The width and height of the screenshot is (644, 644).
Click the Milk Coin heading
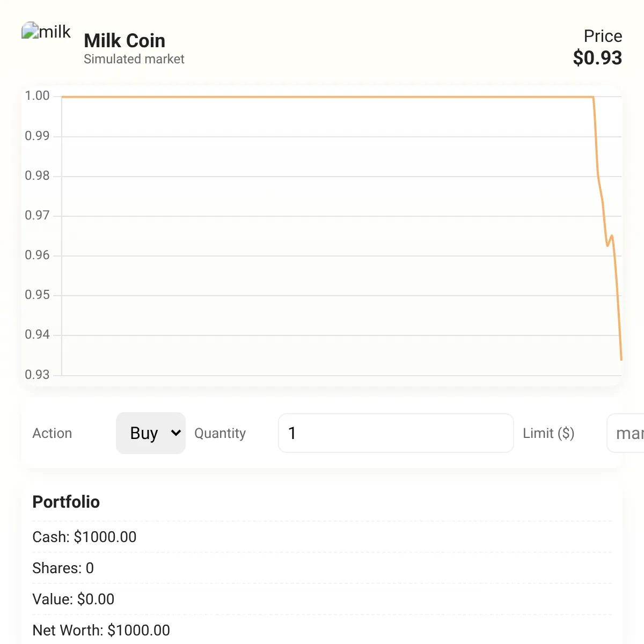point(125,41)
